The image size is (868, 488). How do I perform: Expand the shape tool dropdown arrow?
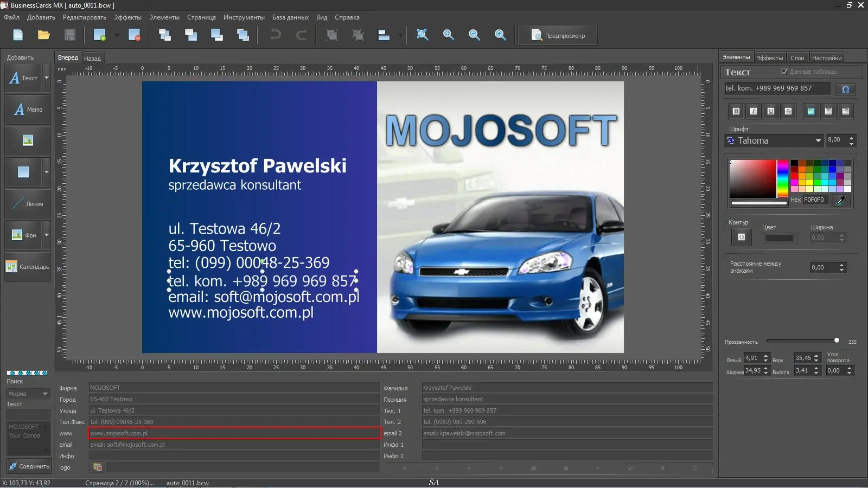[x=47, y=172]
